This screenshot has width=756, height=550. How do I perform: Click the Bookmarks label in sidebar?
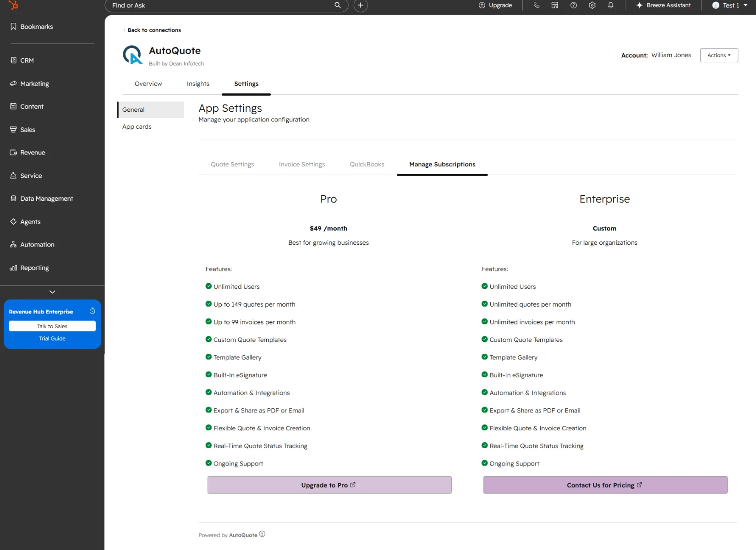[37, 27]
